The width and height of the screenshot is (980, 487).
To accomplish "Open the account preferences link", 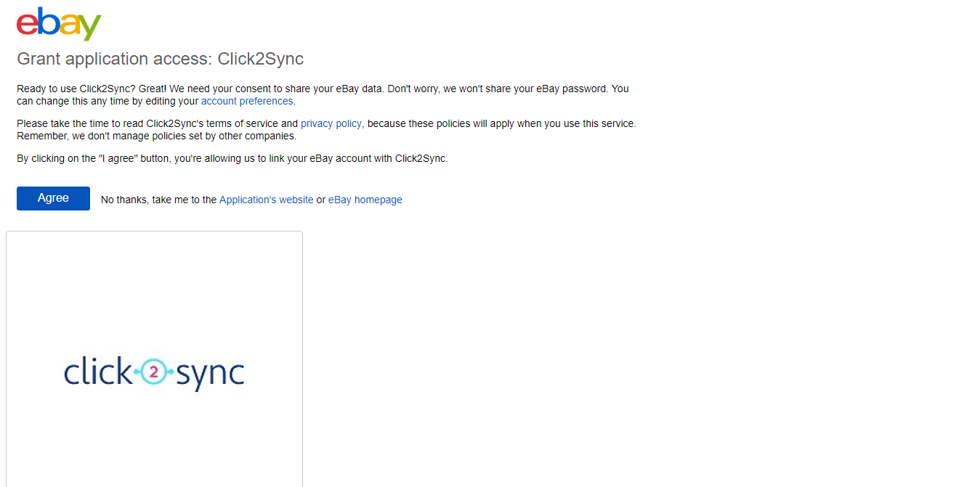I will [x=247, y=101].
